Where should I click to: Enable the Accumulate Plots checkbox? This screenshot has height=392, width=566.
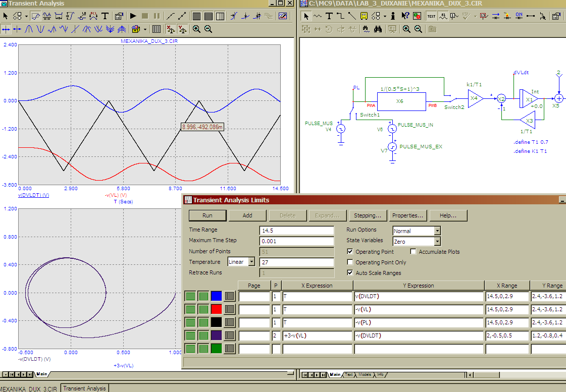coord(414,251)
